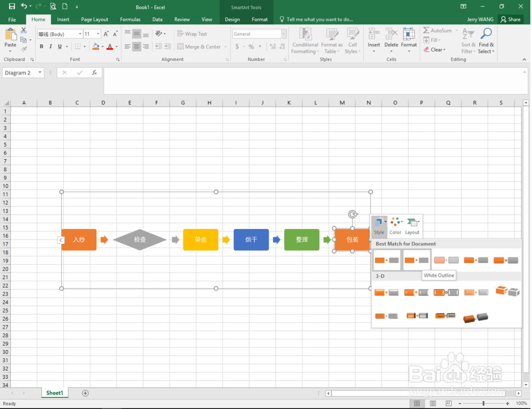Open the font size dropdown
Image resolution: width=532 pixels, height=409 pixels.
point(98,34)
